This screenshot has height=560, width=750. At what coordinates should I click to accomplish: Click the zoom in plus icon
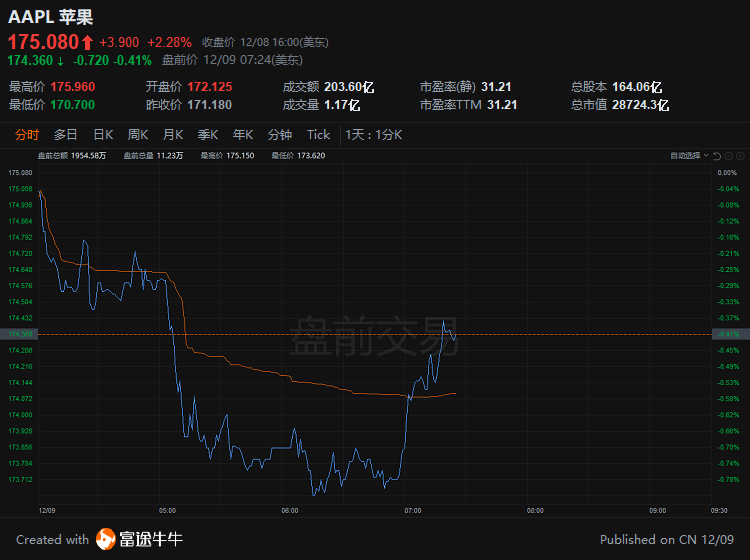(740, 156)
